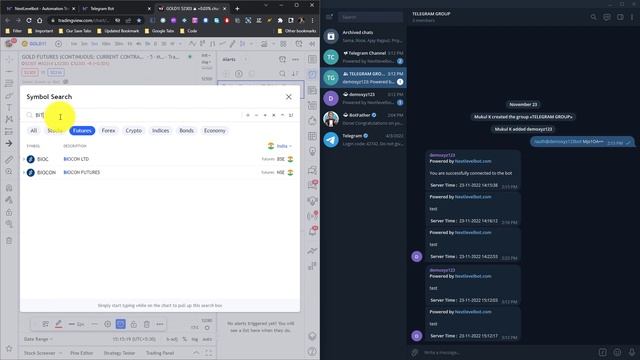The width and height of the screenshot is (640, 360).
Task: Select the Bonds category filter
Action: (187, 131)
